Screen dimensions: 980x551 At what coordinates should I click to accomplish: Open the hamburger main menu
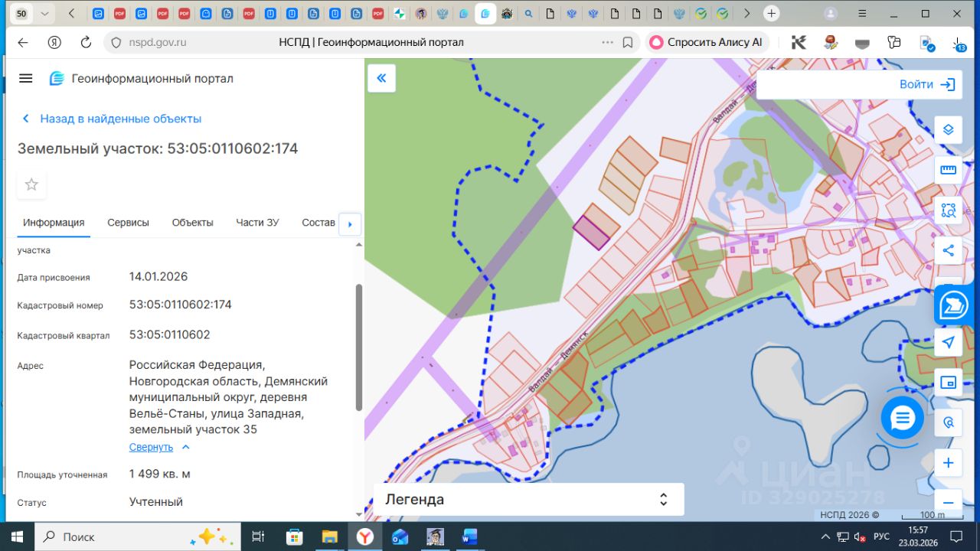click(26, 78)
